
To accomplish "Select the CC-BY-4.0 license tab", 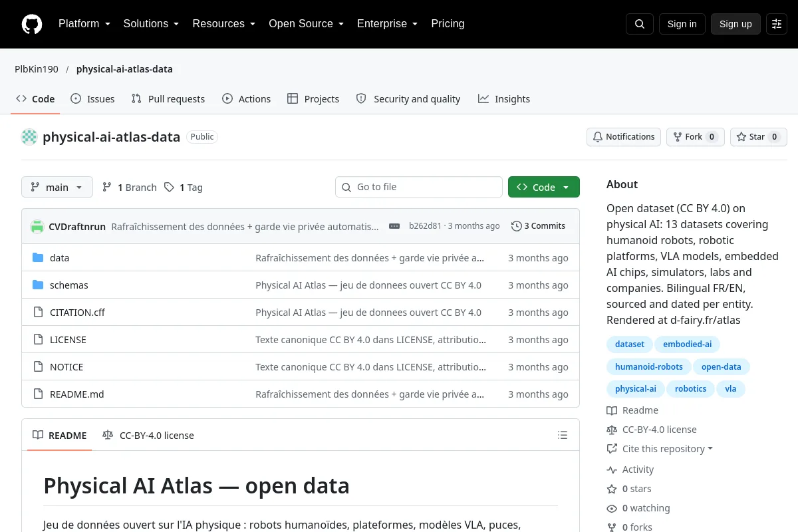I will (148, 436).
